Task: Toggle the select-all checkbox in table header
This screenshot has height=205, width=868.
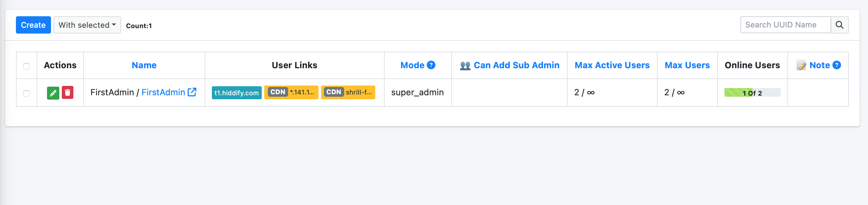Action: coord(26,66)
